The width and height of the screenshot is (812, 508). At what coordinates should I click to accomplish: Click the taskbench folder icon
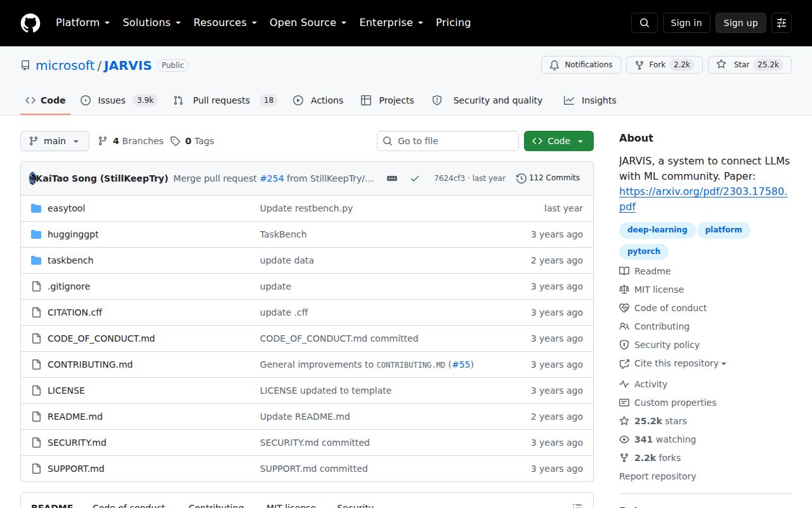[36, 260]
